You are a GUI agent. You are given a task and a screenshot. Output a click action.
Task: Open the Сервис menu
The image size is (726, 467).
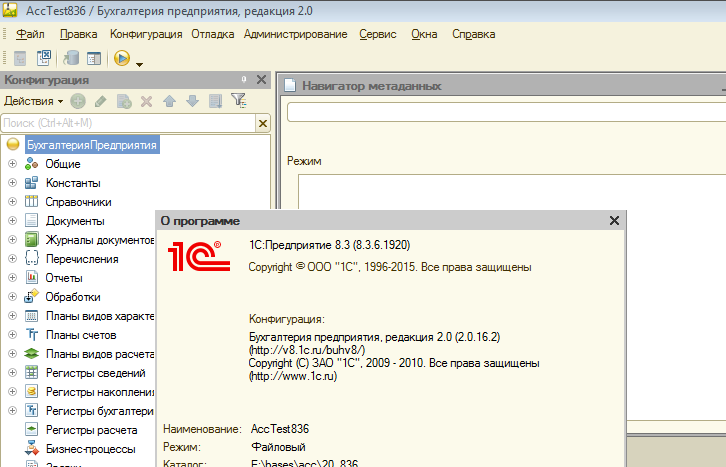click(x=378, y=34)
